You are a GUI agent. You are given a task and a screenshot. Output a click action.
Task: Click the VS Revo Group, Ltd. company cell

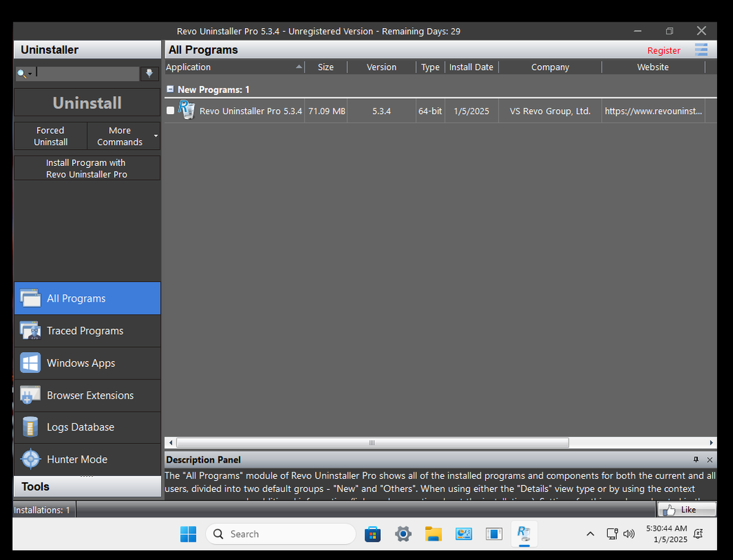click(x=550, y=111)
